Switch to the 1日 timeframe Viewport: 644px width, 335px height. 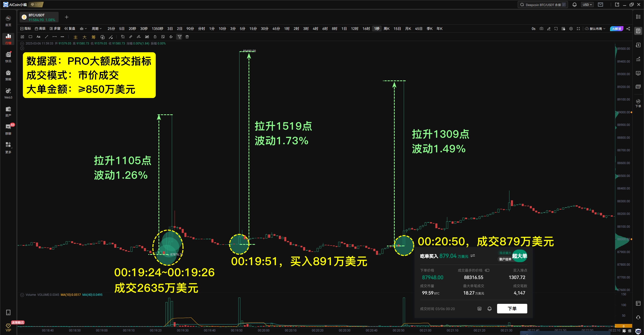pyautogui.click(x=344, y=29)
